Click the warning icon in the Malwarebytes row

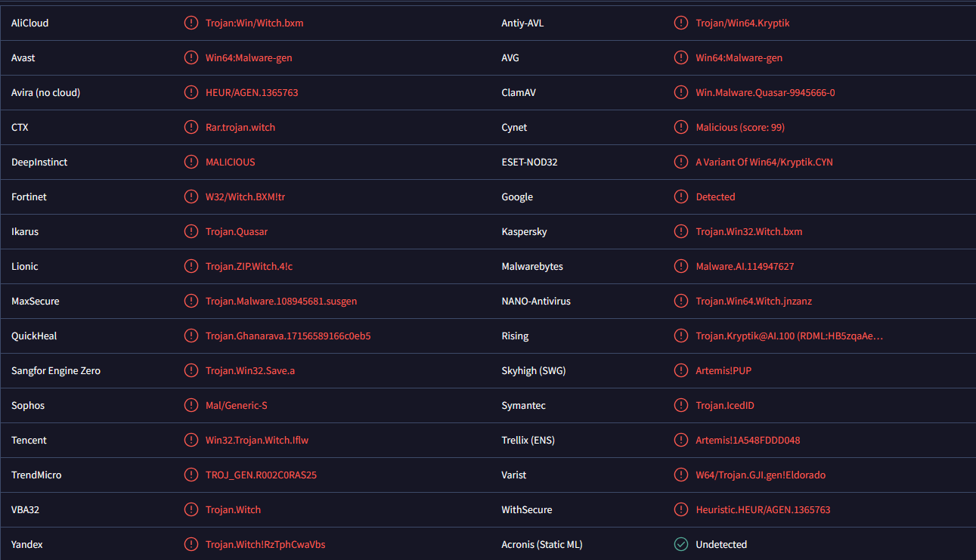click(681, 266)
